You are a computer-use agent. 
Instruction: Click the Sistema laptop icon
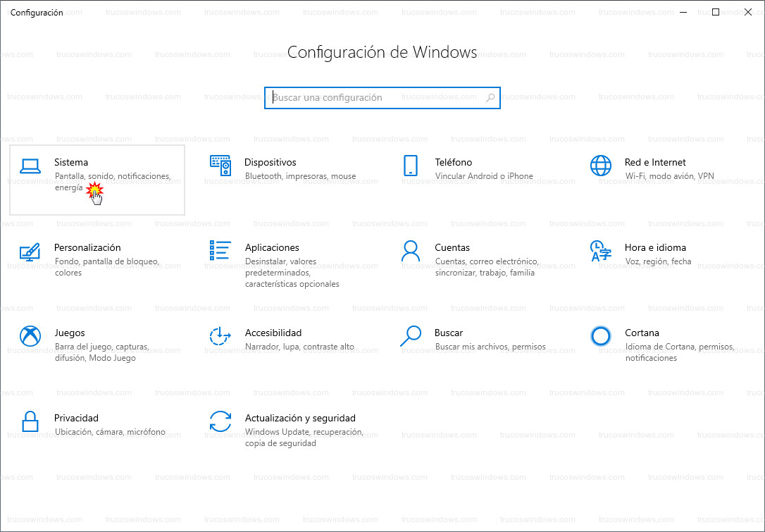pyautogui.click(x=30, y=166)
